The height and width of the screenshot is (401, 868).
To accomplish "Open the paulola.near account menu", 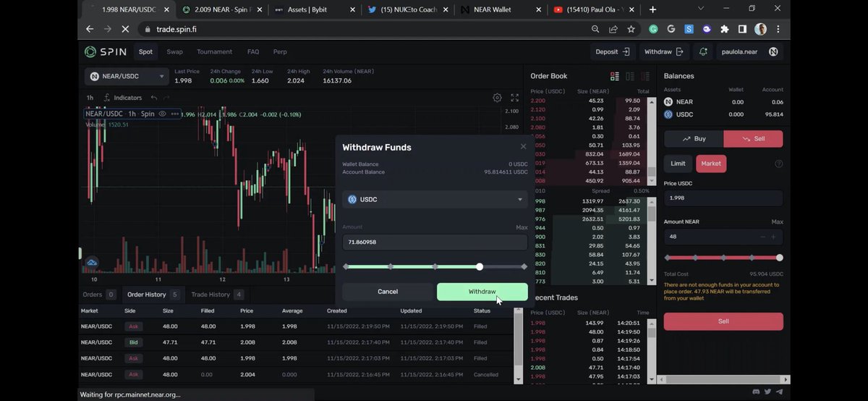I will 749,52.
